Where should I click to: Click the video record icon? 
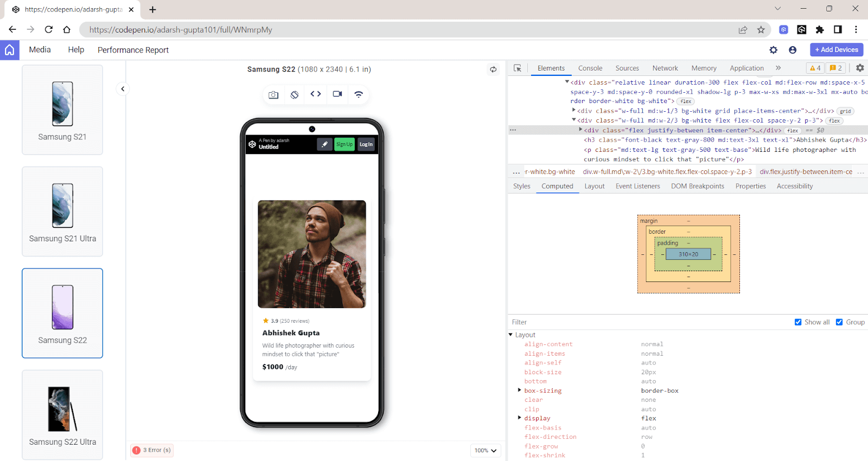point(337,94)
